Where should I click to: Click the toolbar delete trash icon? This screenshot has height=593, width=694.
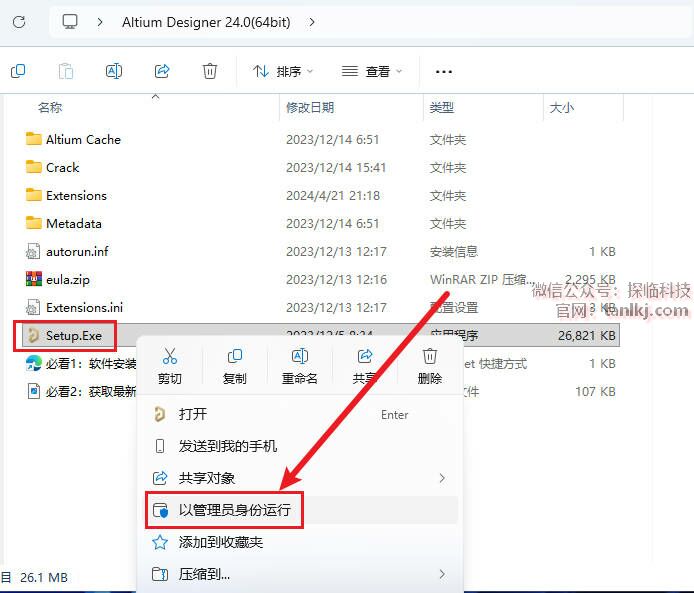pyautogui.click(x=210, y=71)
